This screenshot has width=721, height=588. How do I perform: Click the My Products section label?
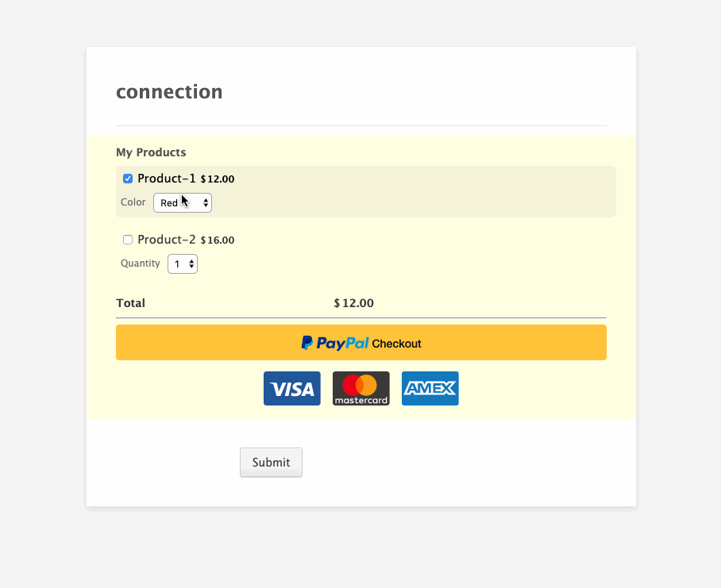151,152
